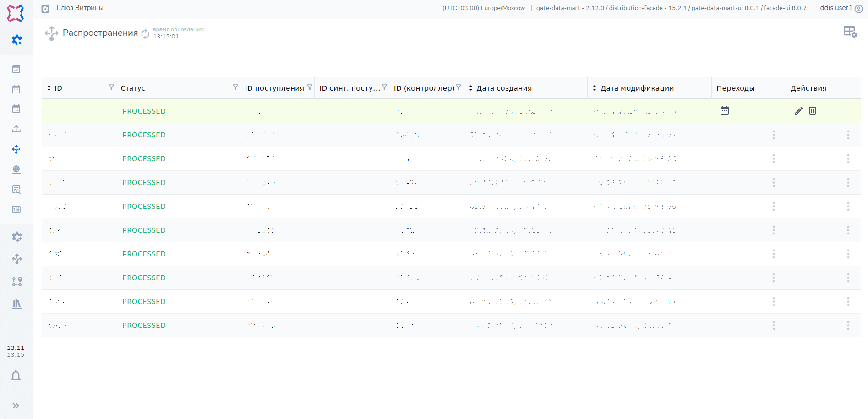
Task: Select the third row PROCESSED status cell
Action: 144,159
